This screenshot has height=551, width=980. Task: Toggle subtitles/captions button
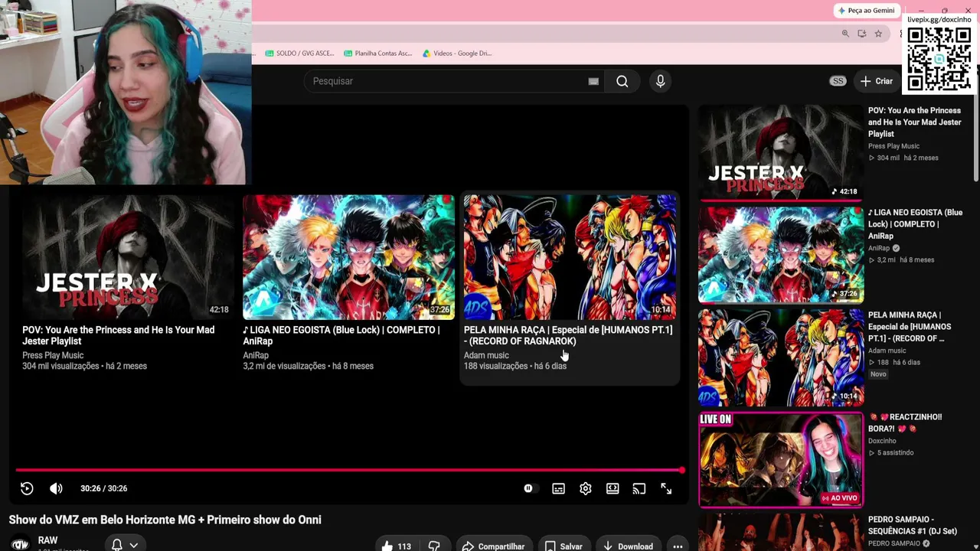[x=558, y=488]
